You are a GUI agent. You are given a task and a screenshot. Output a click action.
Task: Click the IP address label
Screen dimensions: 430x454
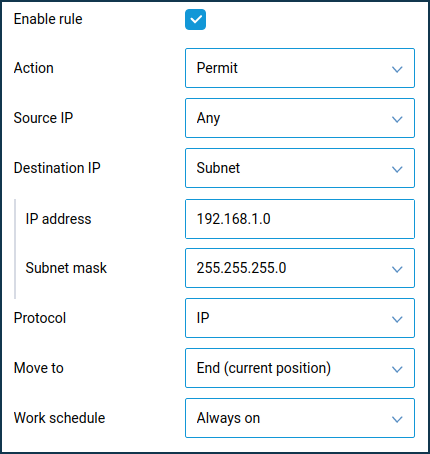58,219
